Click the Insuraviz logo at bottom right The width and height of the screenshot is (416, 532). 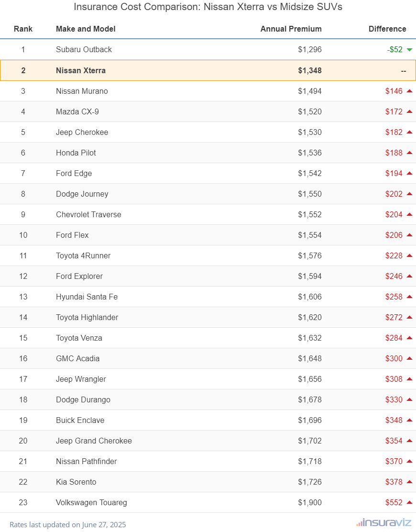click(383, 523)
